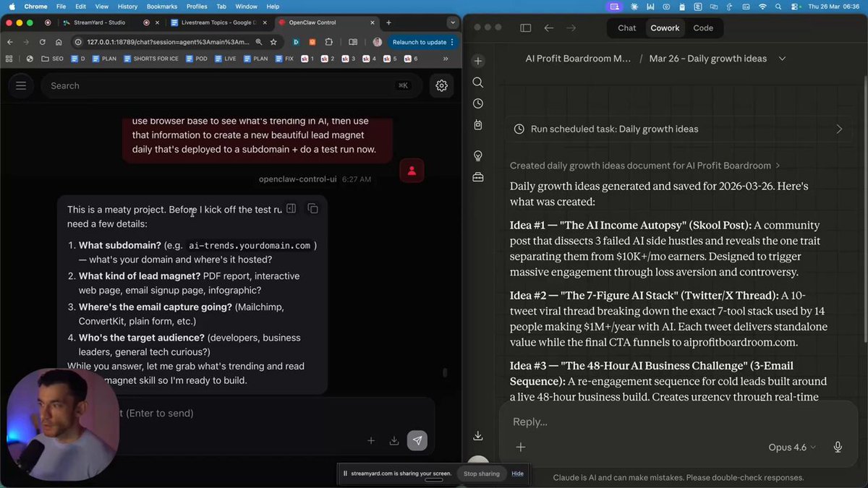Image resolution: width=868 pixels, height=488 pixels.
Task: Click the send message arrow button
Action: click(x=417, y=440)
